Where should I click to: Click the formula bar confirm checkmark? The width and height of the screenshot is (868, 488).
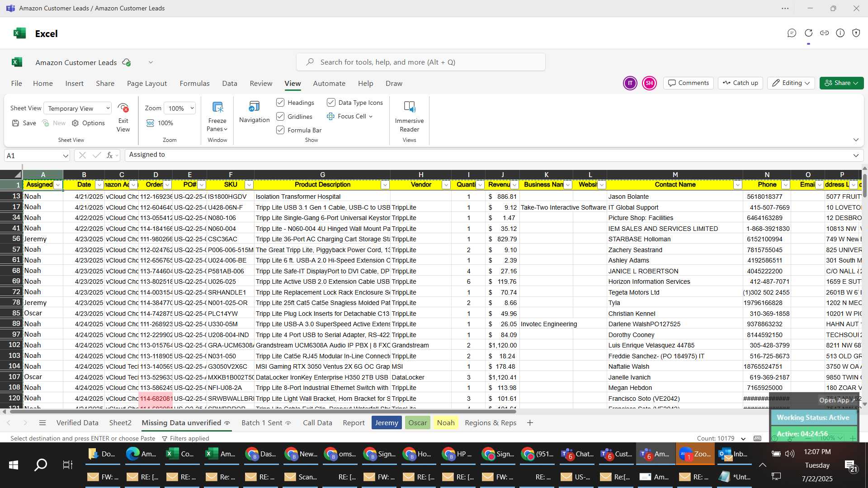(x=96, y=155)
